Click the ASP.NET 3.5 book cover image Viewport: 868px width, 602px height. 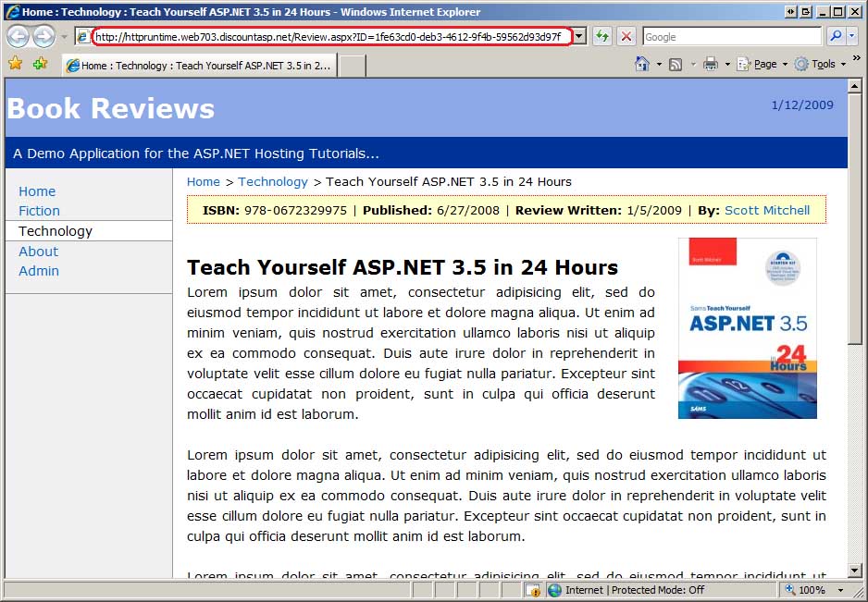click(x=748, y=328)
